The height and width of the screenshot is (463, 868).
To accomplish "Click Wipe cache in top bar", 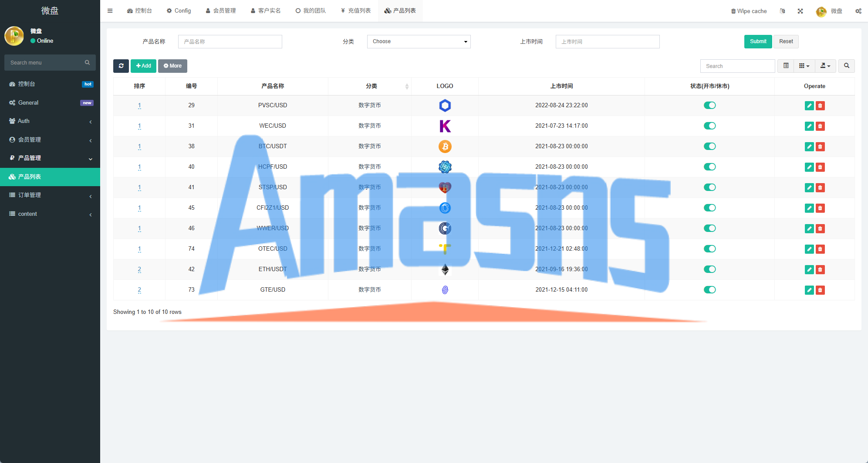I will (749, 11).
